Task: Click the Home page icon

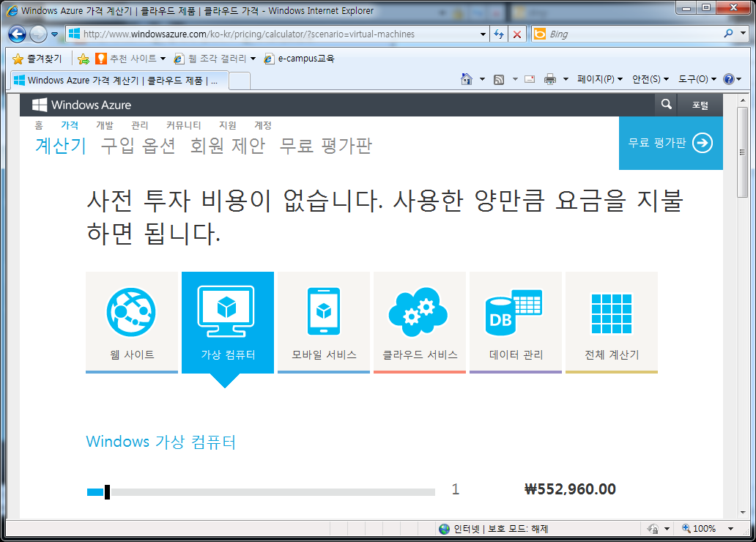Action: coord(466,79)
